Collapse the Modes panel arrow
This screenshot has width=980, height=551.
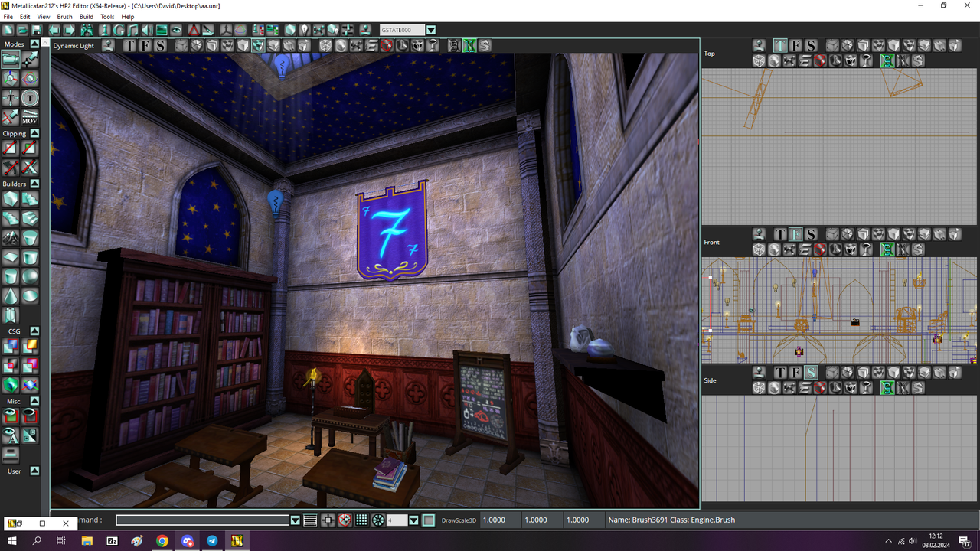tap(34, 44)
